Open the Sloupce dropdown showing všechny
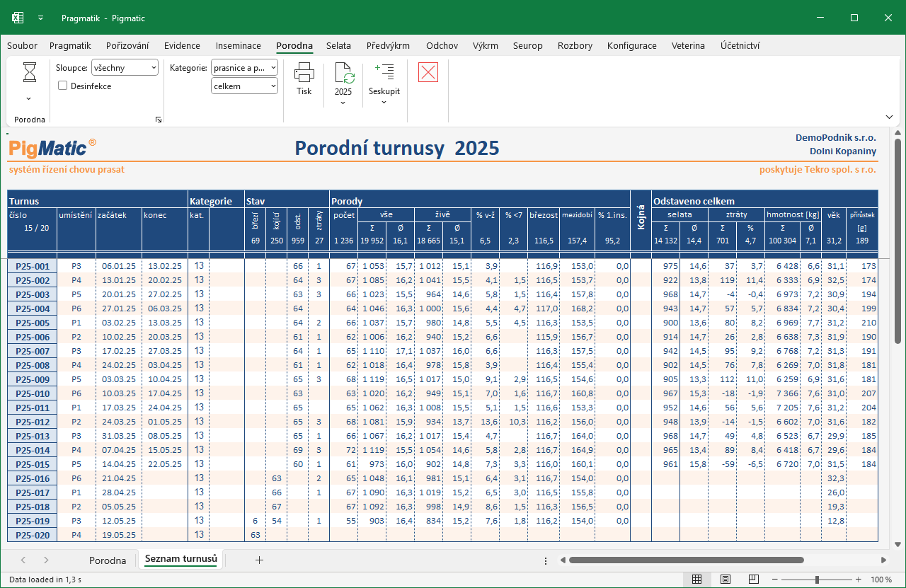Screen dimensions: 906x588 point(125,68)
